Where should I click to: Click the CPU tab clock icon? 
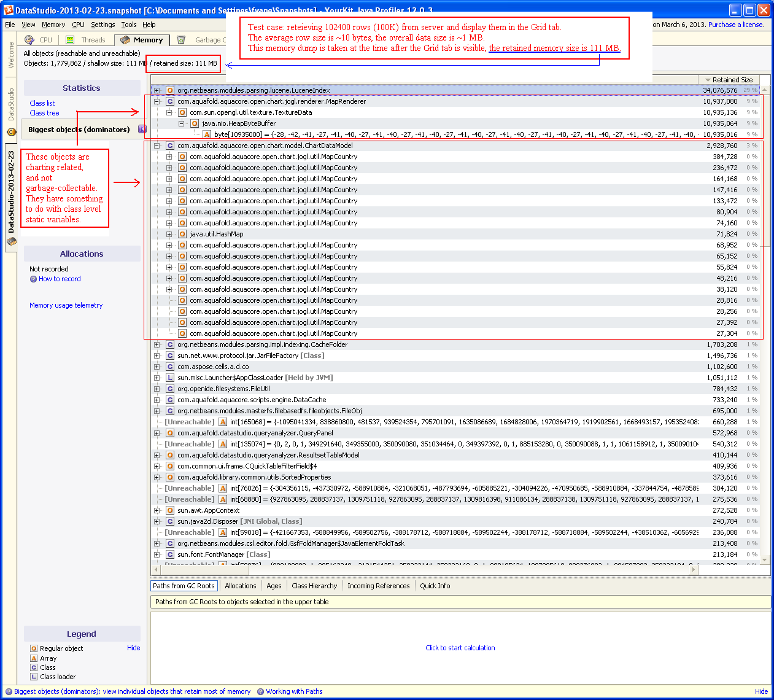tap(29, 40)
